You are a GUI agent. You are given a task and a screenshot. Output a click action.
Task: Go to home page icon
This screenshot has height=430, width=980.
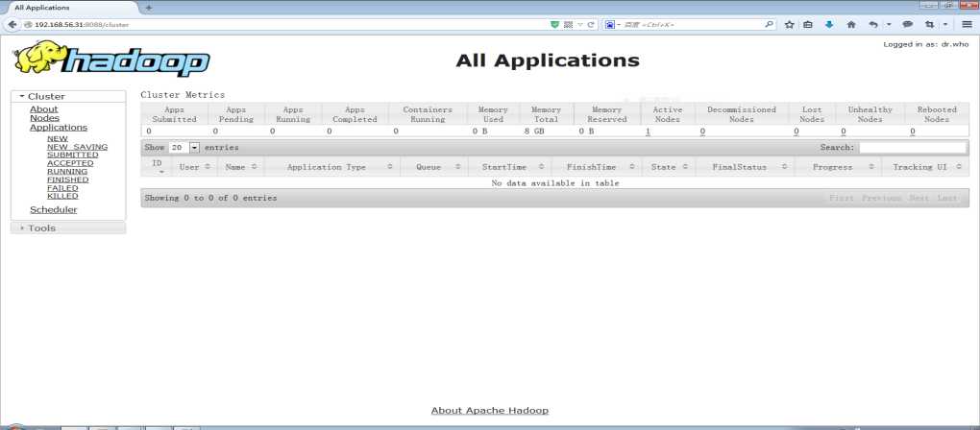pyautogui.click(x=850, y=24)
